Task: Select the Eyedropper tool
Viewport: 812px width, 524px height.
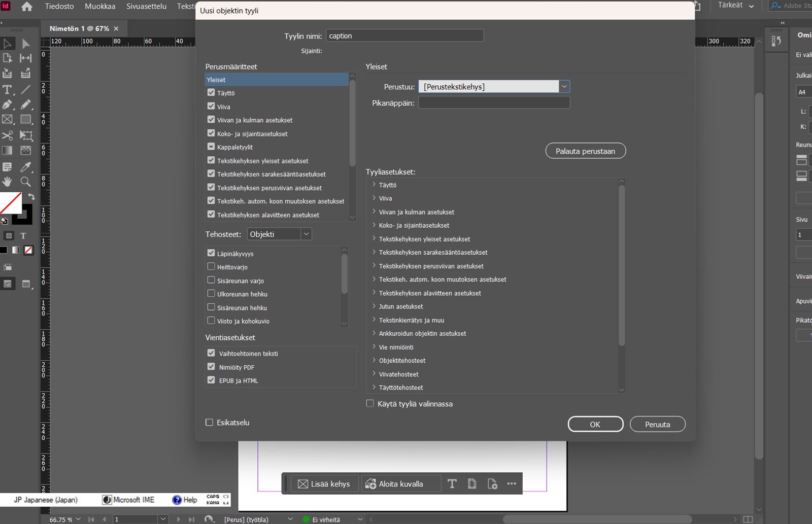Action: pos(26,167)
